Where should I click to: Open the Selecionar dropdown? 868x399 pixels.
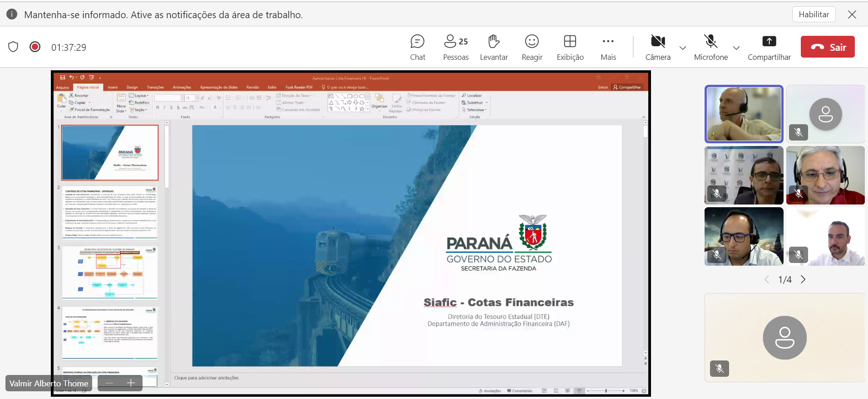click(474, 110)
